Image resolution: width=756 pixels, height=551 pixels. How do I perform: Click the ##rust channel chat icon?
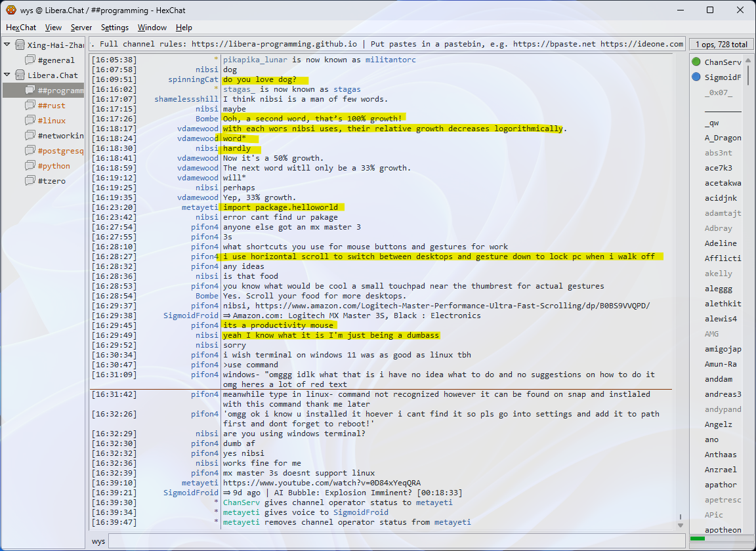30,106
